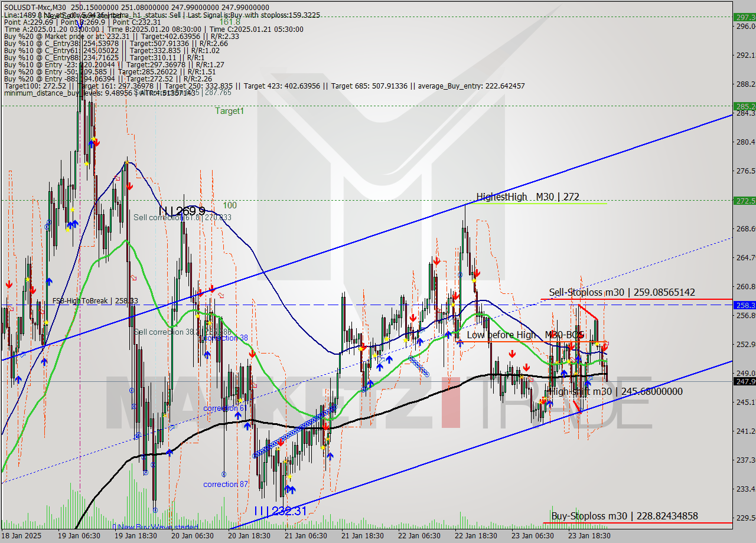This screenshot has width=756, height=543.
Task: Click the Buy-Stoploss m30 228.82434858 label
Action: (x=624, y=516)
